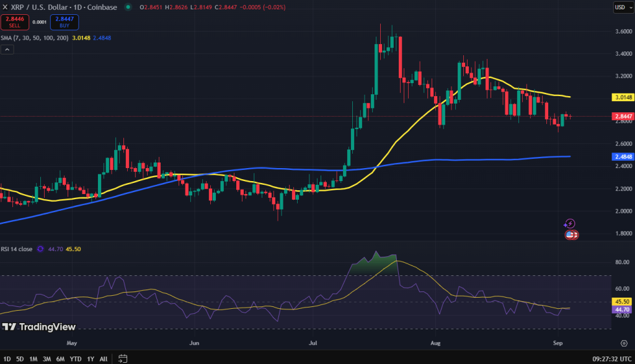Click the Sep label on time axis

coord(557,343)
